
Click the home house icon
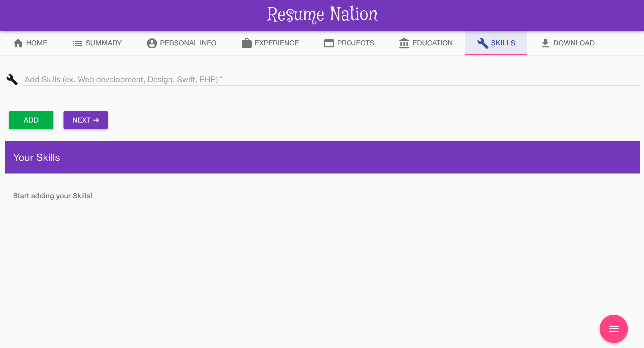pos(18,43)
